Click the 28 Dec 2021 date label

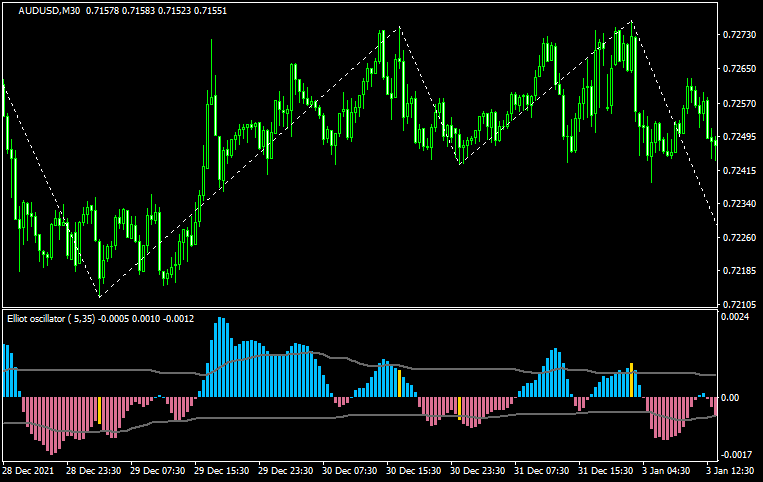28,470
